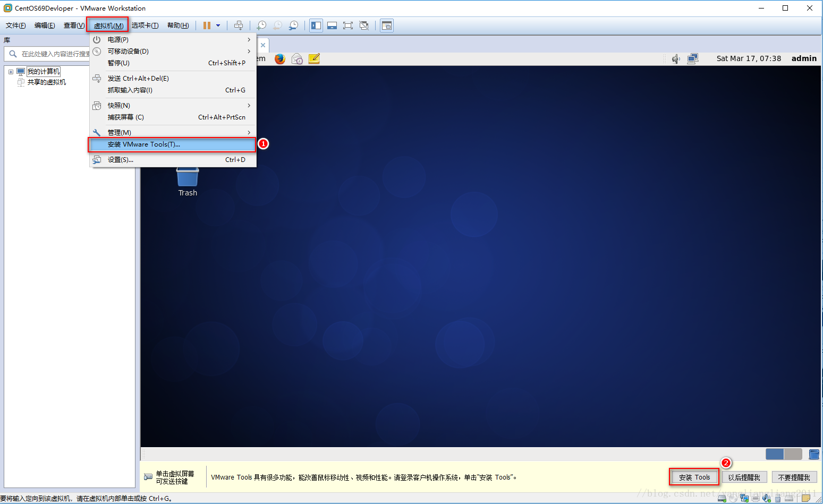
Task: Select the 暂停(U) menu entry
Action: [173, 63]
